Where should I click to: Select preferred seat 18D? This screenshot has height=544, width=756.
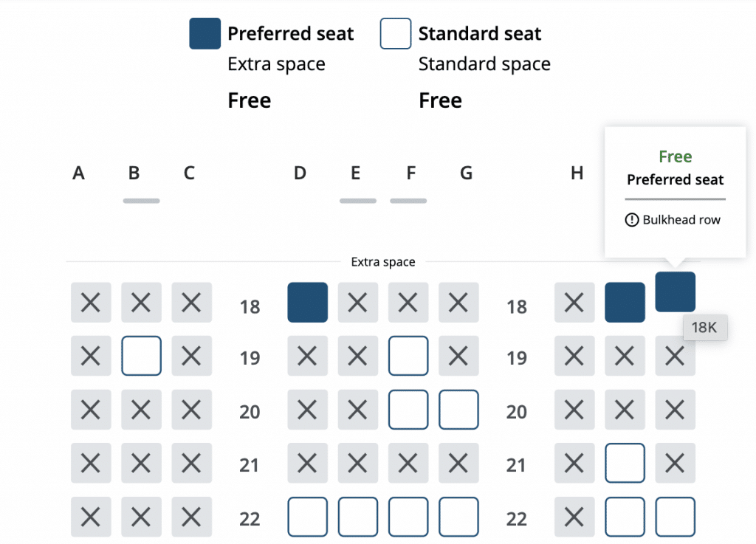[x=307, y=303]
